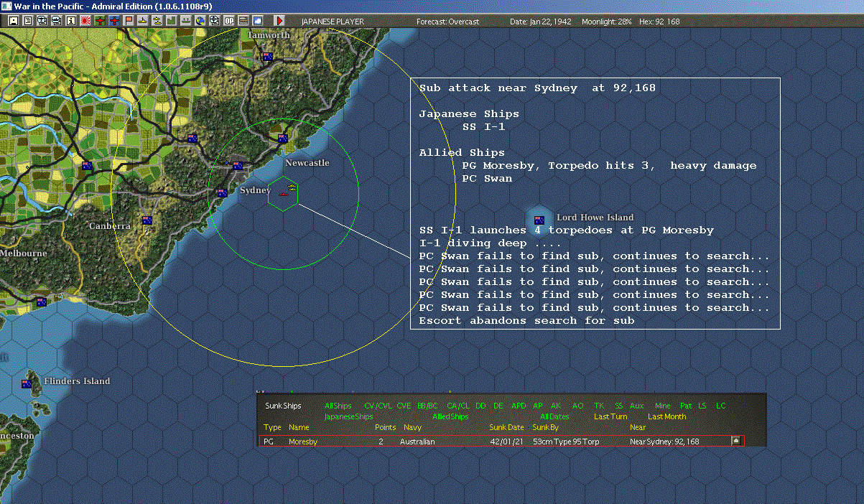Screen dimensions: 864x504
Task: Click the Tamworth base flag
Action: coord(267,57)
